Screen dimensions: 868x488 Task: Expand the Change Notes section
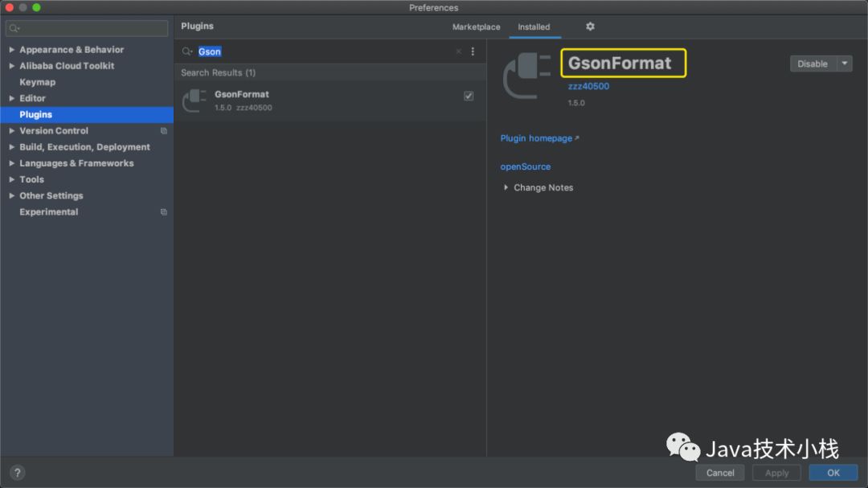pyautogui.click(x=506, y=188)
